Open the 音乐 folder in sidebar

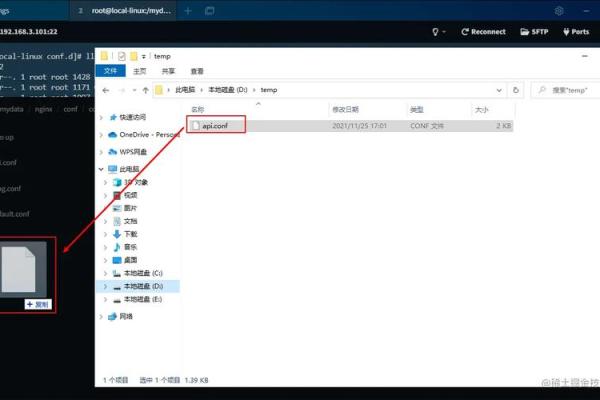pyautogui.click(x=130, y=247)
